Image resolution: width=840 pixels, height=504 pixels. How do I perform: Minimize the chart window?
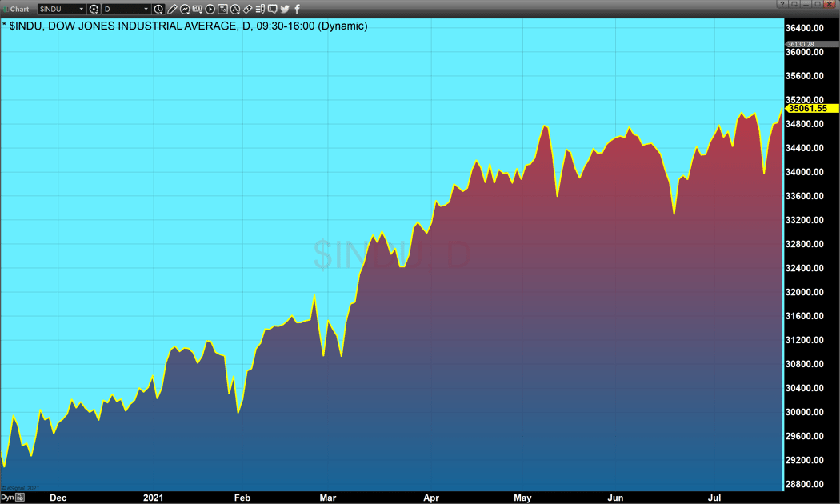806,4
